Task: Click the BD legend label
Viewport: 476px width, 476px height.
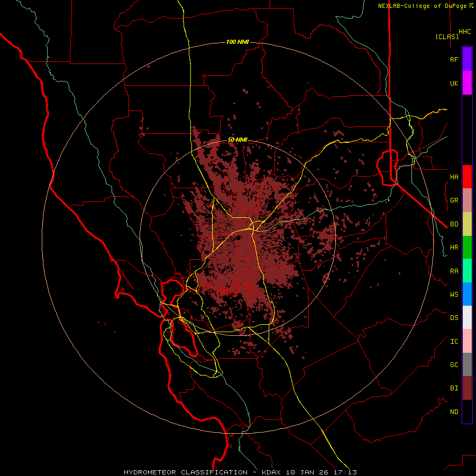Action: coord(454,224)
